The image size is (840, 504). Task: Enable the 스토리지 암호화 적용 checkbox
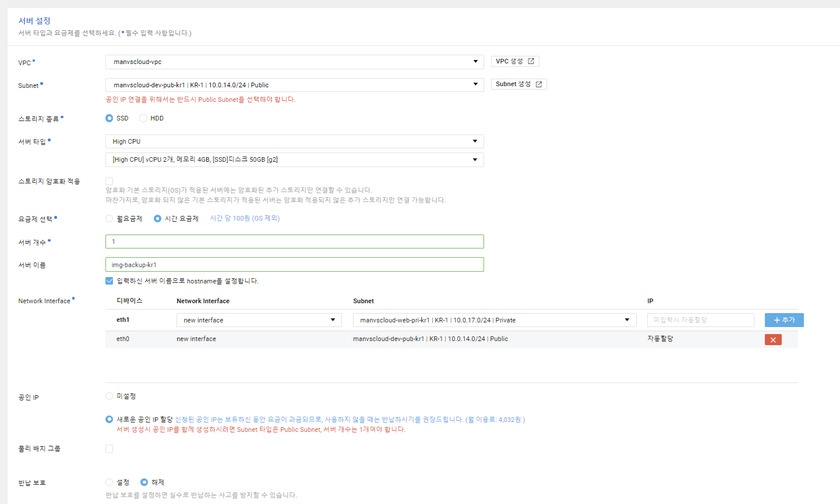pyautogui.click(x=109, y=181)
